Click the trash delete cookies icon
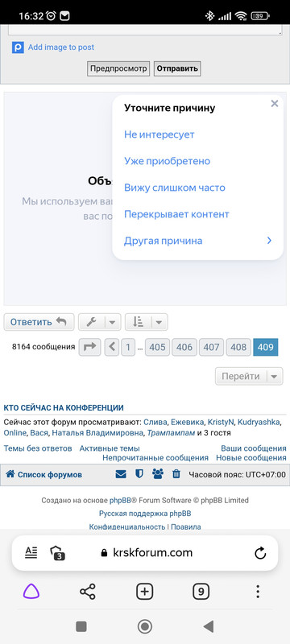This screenshot has width=290, height=644. click(x=176, y=474)
